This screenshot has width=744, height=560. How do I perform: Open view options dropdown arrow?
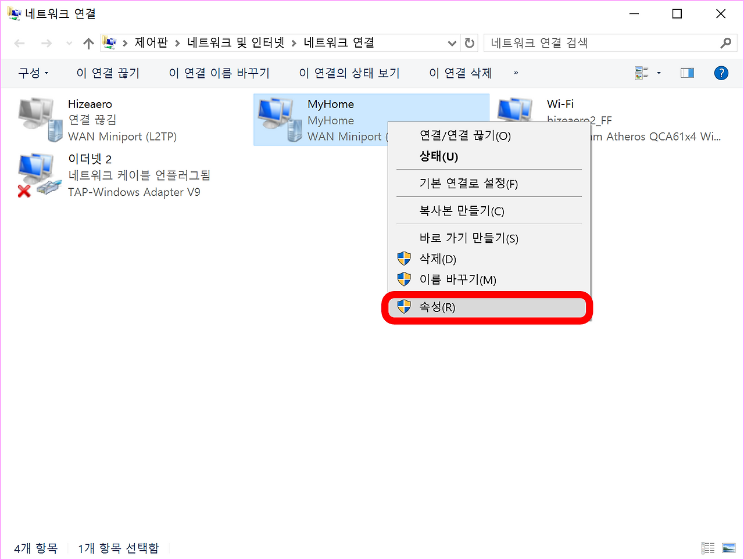tap(659, 73)
